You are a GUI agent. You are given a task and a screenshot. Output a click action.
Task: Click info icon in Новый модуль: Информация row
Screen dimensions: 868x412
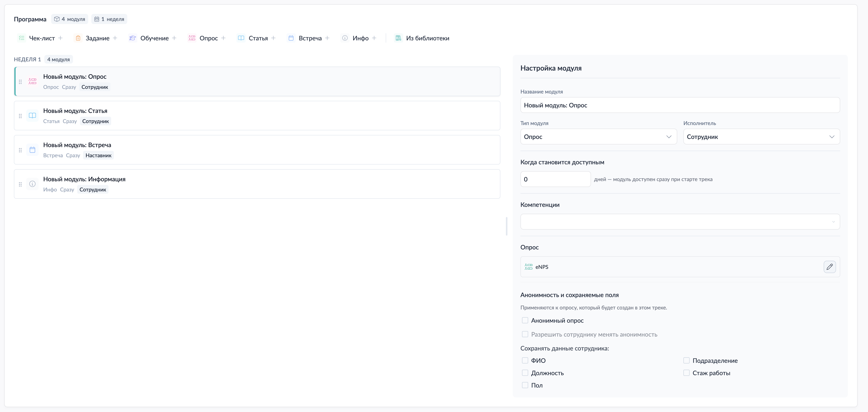32,184
